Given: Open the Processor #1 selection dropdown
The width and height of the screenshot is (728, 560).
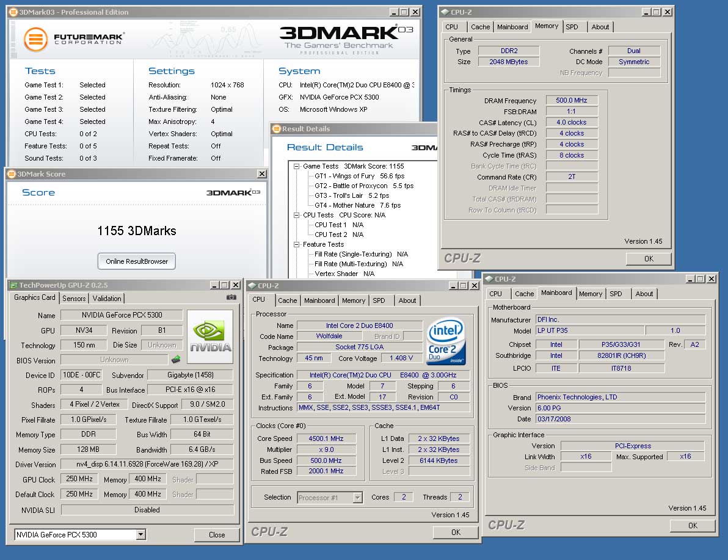Looking at the screenshot, I should (357, 497).
